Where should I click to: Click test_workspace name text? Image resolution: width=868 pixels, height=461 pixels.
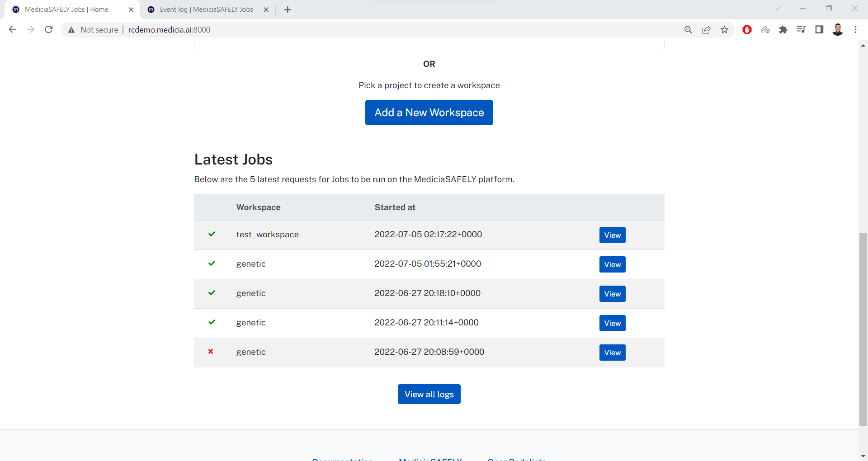[267, 235]
